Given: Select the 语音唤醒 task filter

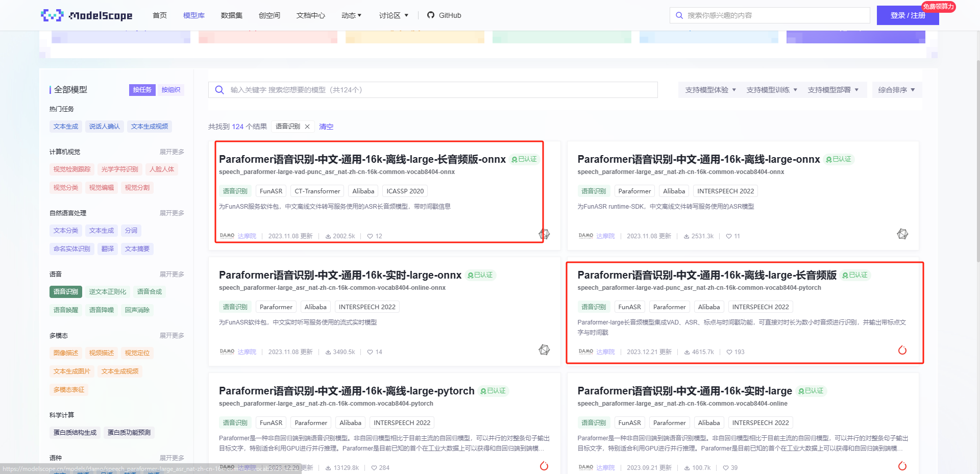Looking at the screenshot, I should [66, 310].
